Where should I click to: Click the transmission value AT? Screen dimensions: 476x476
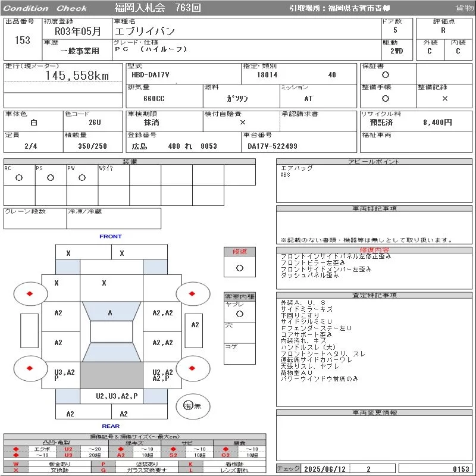coord(308,98)
